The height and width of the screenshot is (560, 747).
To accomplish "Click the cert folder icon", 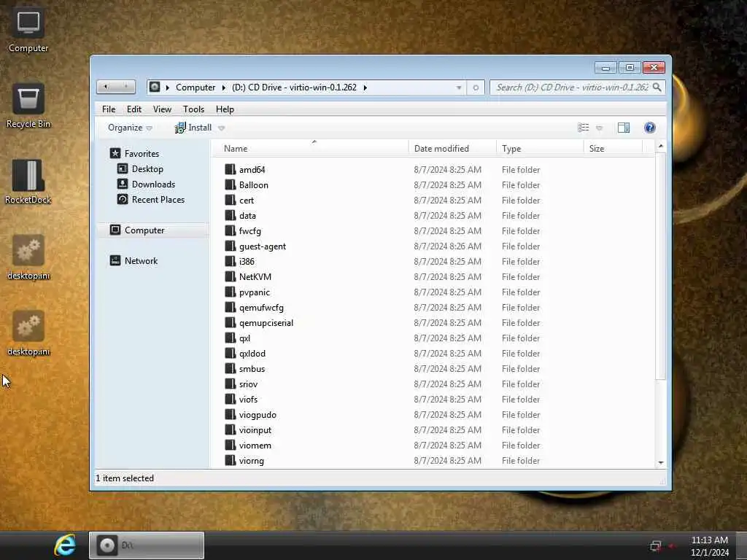I will tap(231, 200).
